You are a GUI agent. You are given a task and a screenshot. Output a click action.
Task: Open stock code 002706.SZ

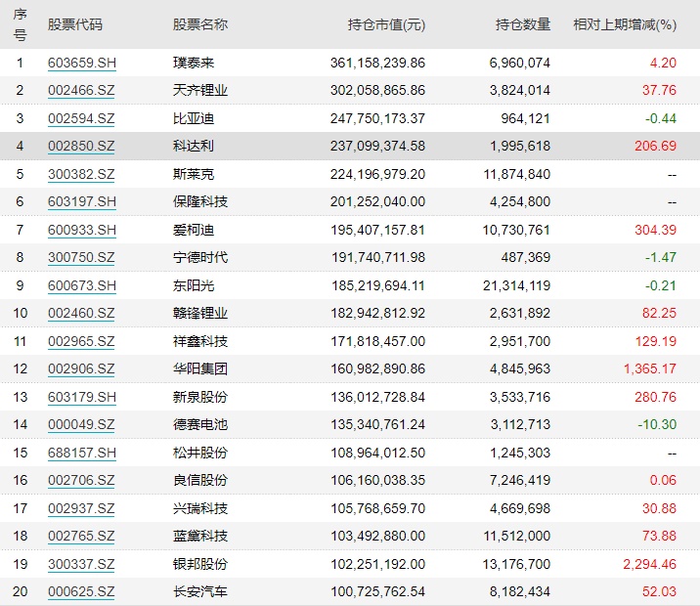(x=81, y=480)
